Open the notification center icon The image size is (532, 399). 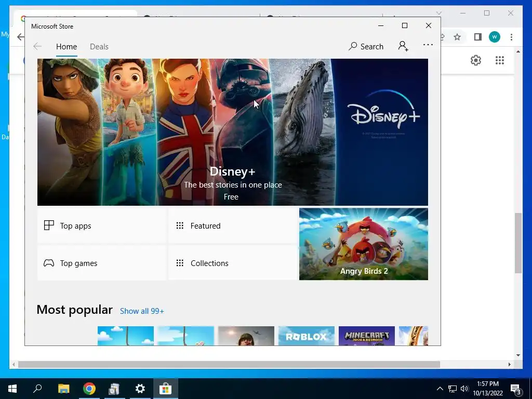516,389
